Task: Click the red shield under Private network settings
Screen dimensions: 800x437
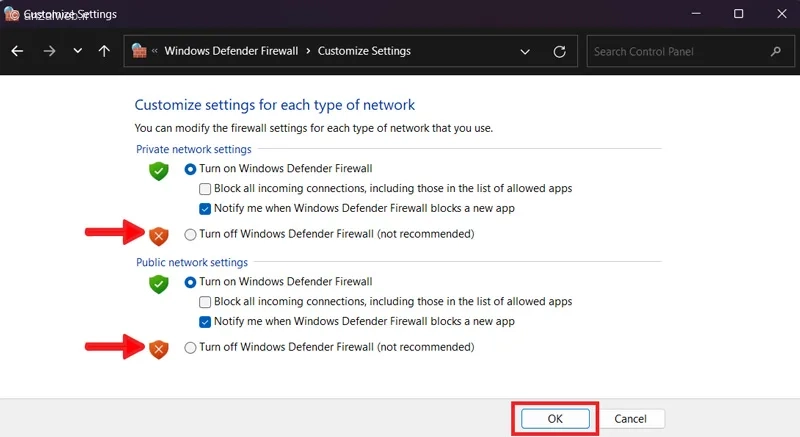Action: point(158,235)
